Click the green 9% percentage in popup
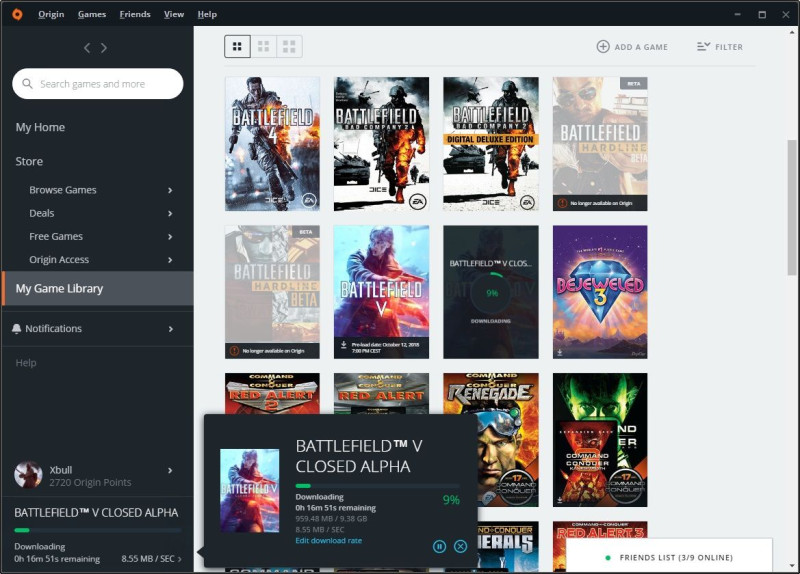The width and height of the screenshot is (800, 574). (451, 500)
